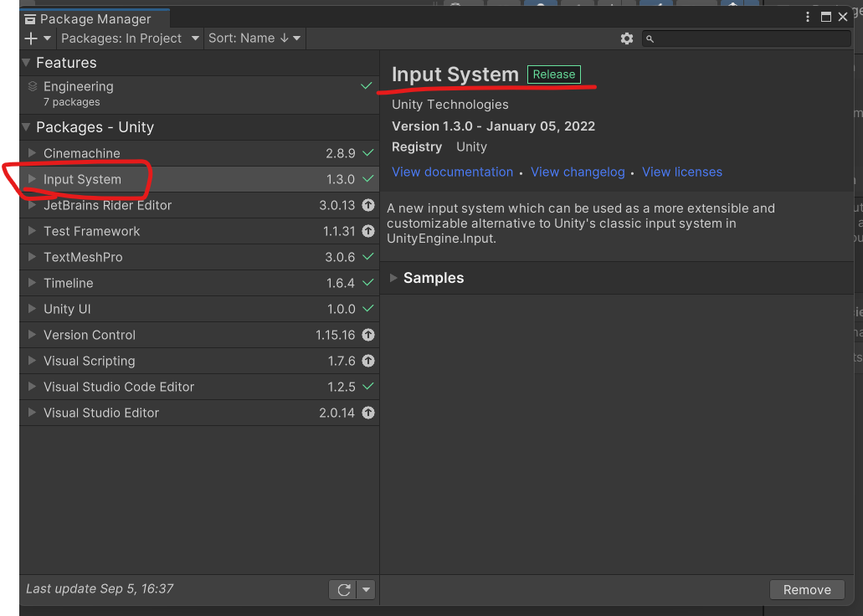
Task: Select the Cinemachine package row
Action: [x=199, y=154]
